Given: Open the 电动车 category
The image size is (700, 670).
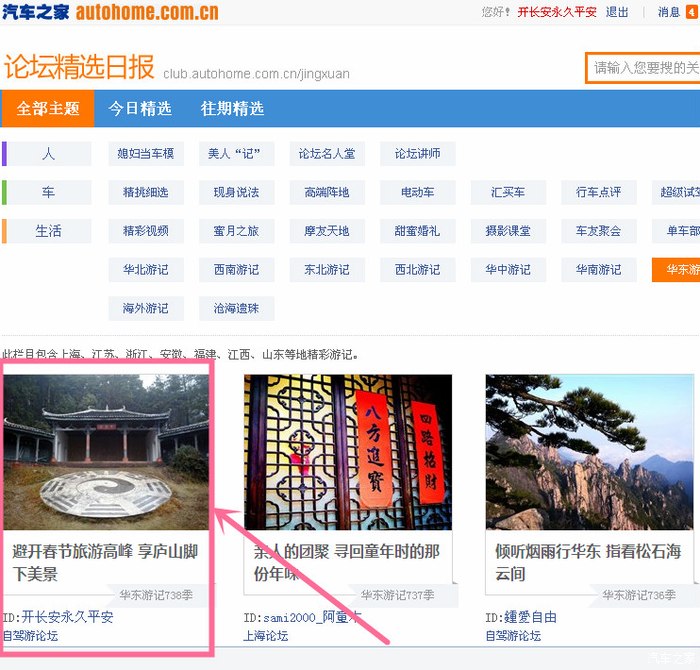Looking at the screenshot, I should 417,192.
